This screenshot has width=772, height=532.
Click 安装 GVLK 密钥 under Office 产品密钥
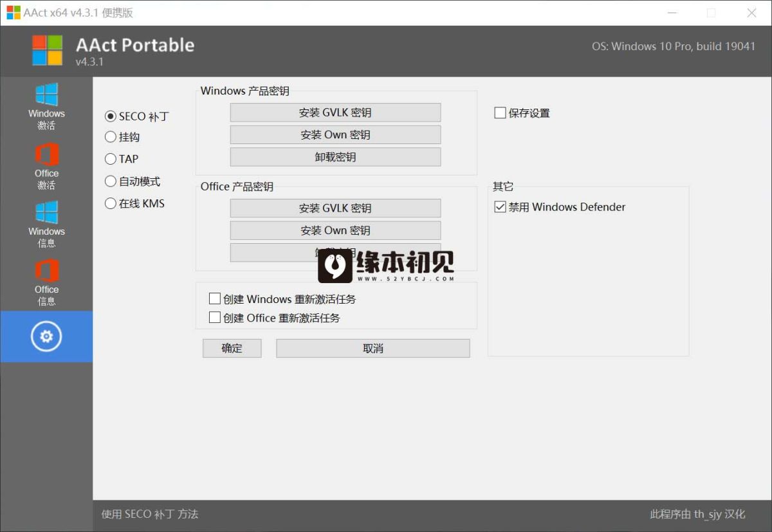pyautogui.click(x=335, y=208)
